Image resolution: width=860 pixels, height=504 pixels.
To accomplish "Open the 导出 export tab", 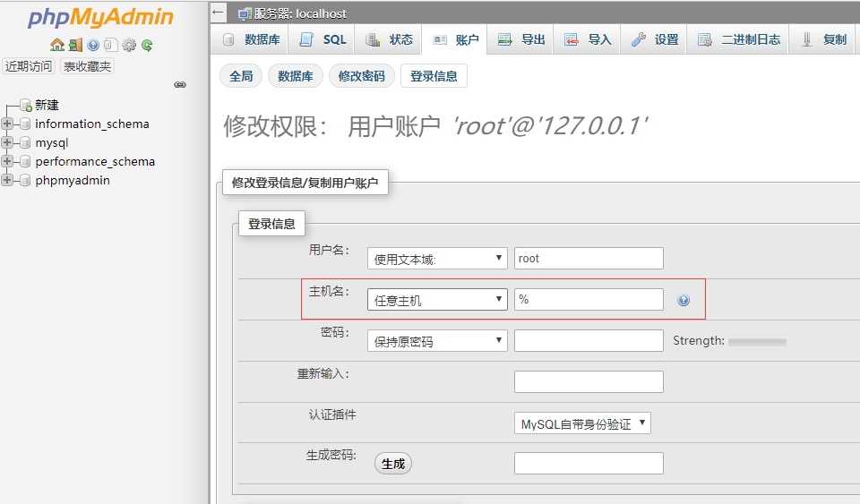I will click(522, 40).
